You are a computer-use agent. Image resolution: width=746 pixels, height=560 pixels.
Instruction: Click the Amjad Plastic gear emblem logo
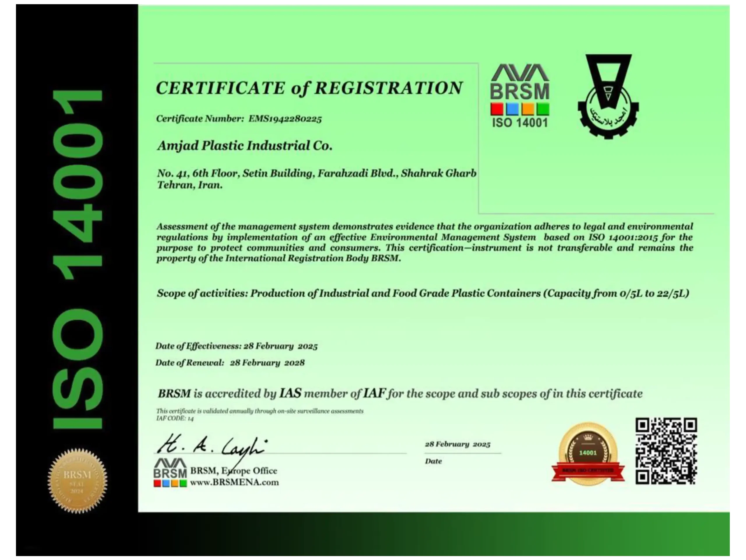coord(608,97)
